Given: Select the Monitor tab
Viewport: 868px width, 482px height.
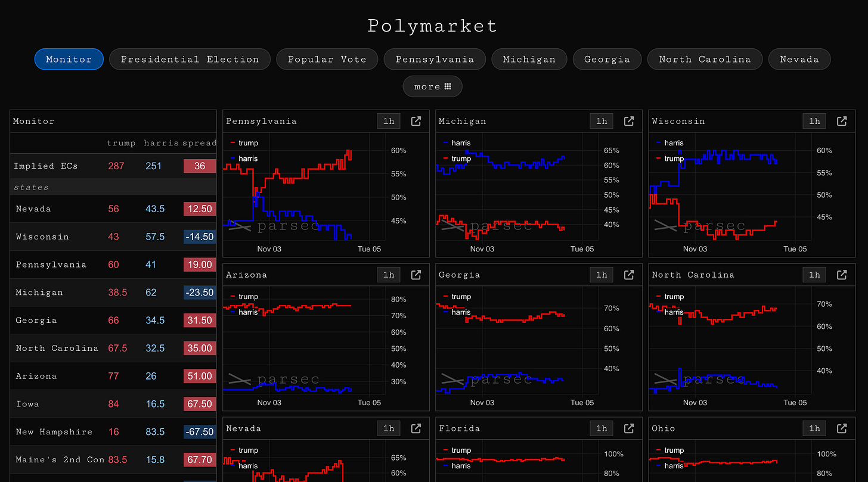Looking at the screenshot, I should [x=69, y=59].
